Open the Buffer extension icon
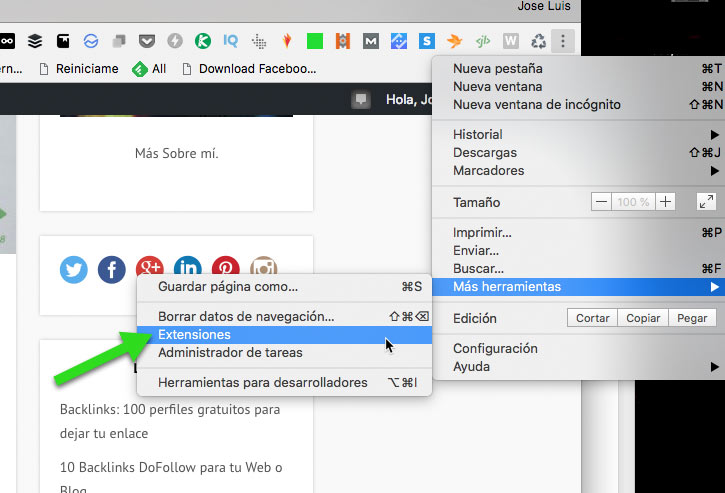Viewport: 725px width, 493px height. point(36,41)
